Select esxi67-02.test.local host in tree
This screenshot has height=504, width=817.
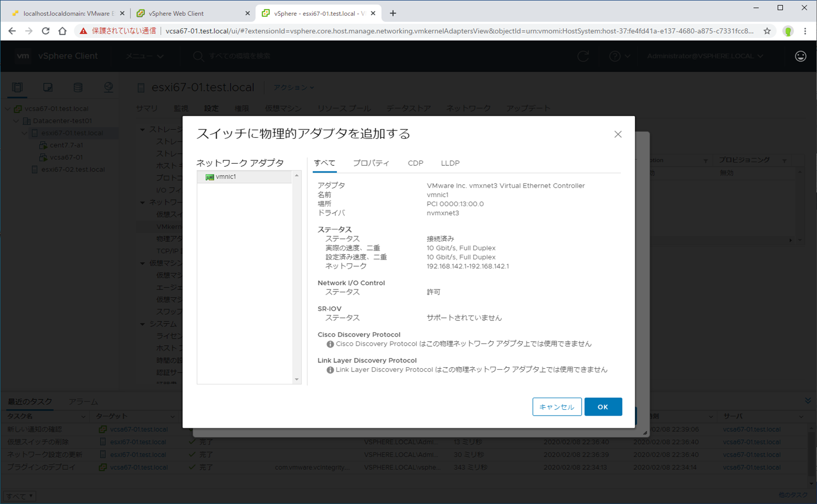click(x=73, y=169)
